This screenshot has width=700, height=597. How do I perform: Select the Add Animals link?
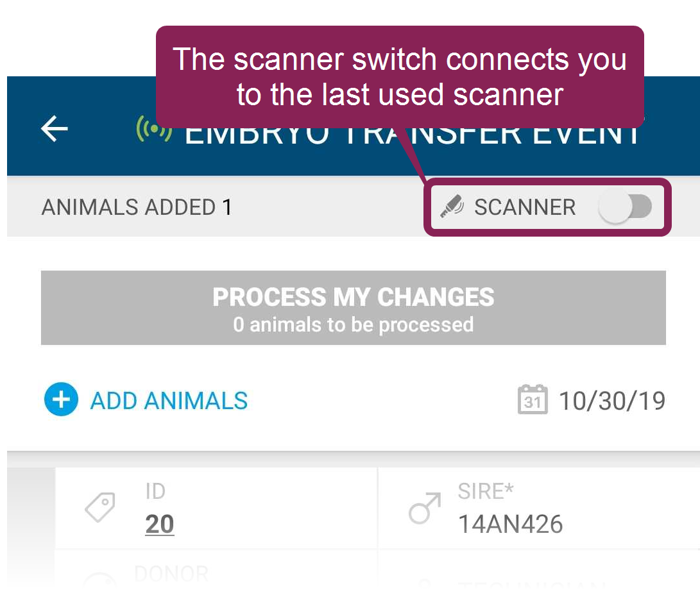coord(169,400)
